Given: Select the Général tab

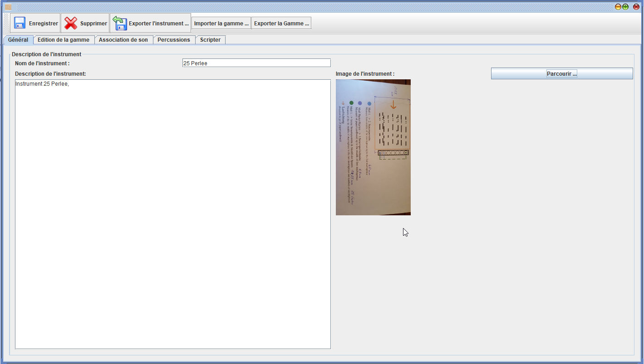Looking at the screenshot, I should [18, 40].
